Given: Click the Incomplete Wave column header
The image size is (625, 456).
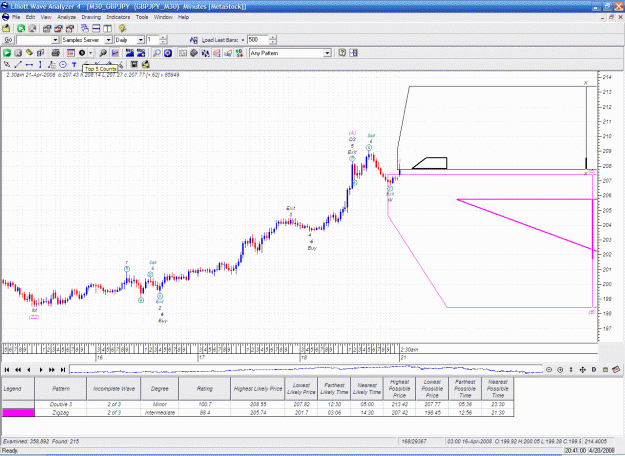Looking at the screenshot, I should (x=114, y=389).
